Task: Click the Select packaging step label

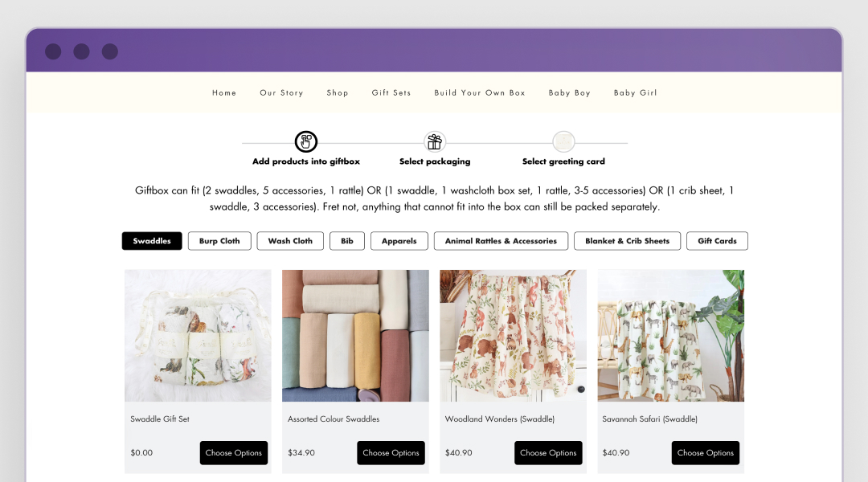Action: click(x=435, y=161)
